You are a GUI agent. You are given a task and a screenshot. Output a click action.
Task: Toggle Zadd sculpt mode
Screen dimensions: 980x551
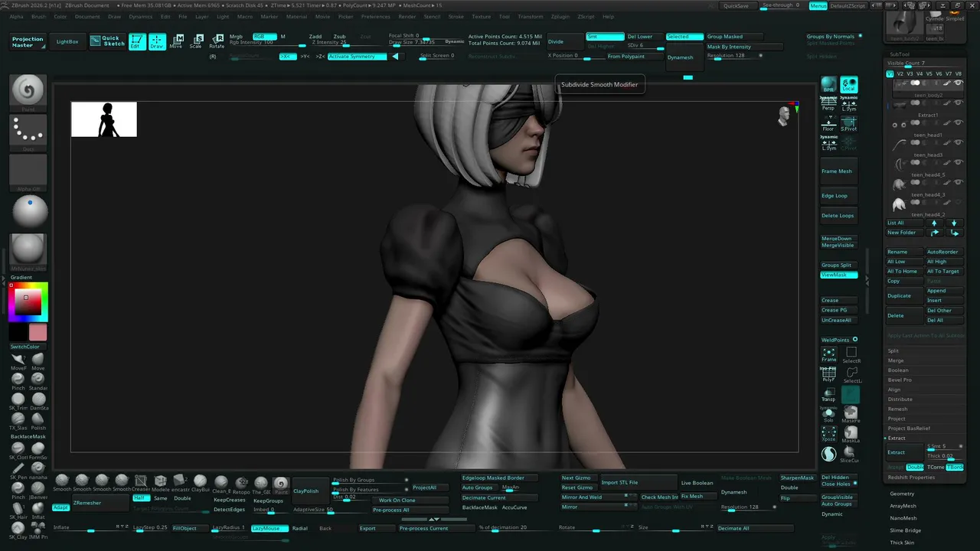pyautogui.click(x=315, y=36)
